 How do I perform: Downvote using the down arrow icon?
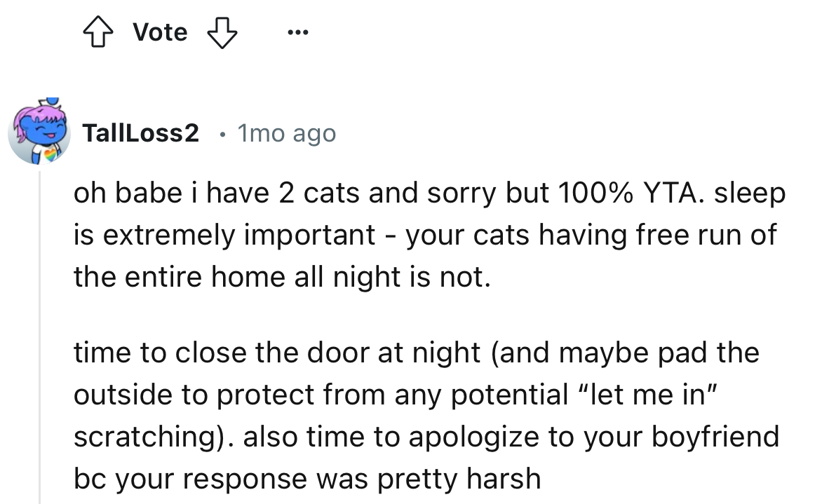222,32
